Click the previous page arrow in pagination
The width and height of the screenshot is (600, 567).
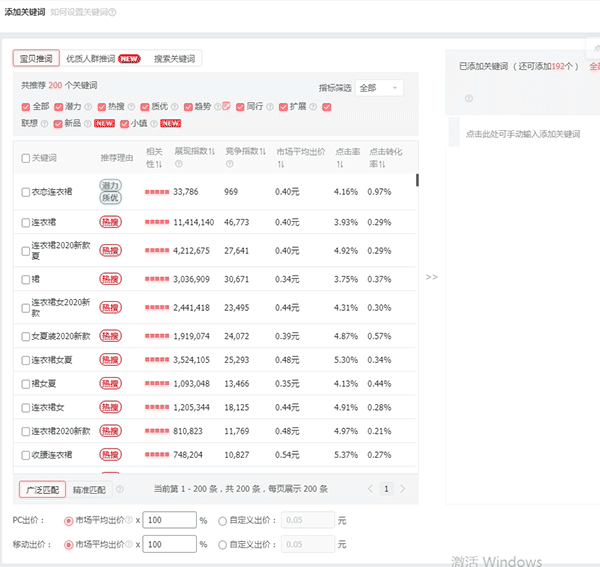click(x=370, y=489)
